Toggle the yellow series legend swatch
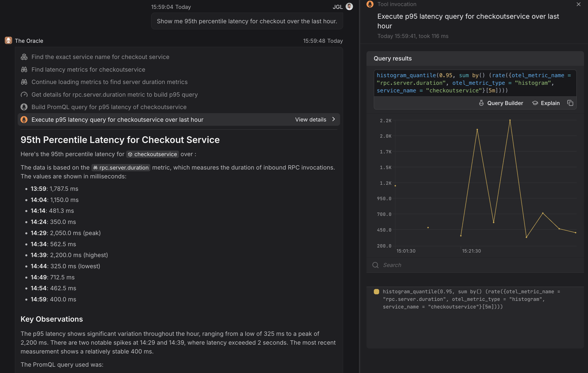Screen dimensions: 588x373 [376, 292]
